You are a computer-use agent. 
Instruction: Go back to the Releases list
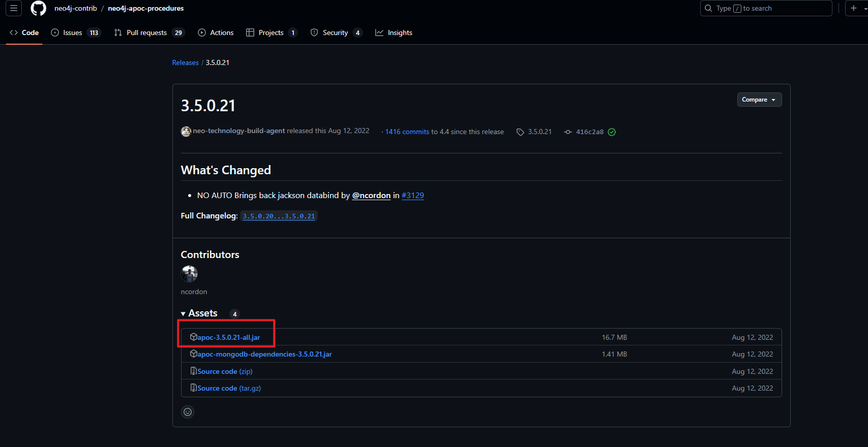(185, 62)
